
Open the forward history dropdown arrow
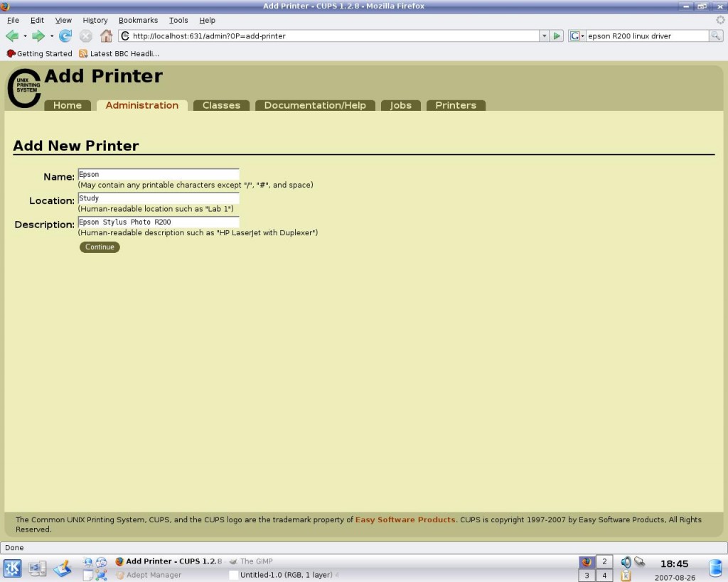51,36
